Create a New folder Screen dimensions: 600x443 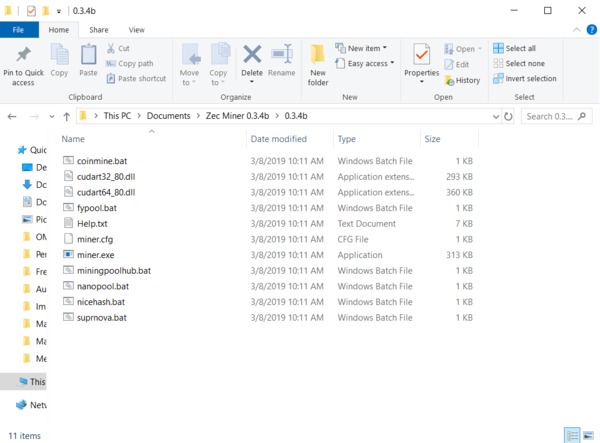click(318, 65)
